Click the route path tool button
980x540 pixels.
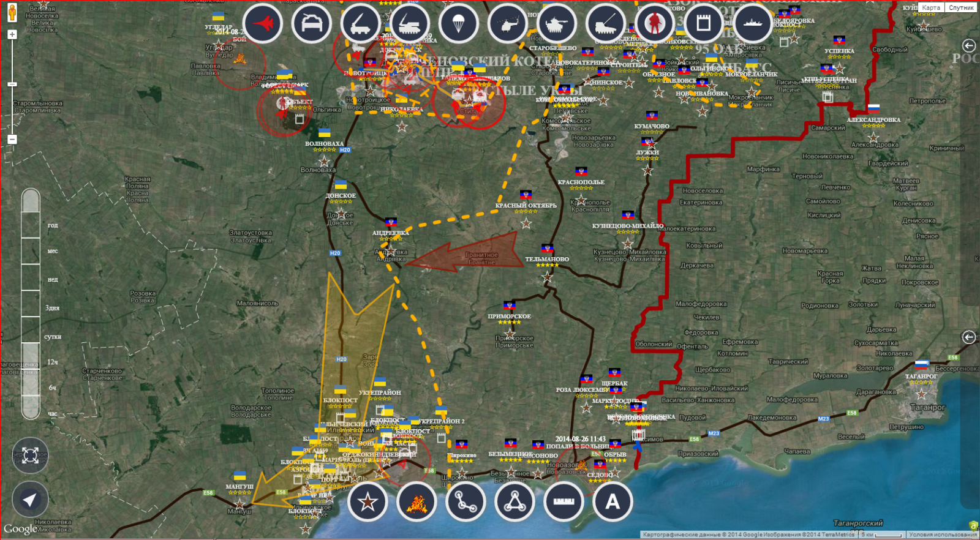pyautogui.click(x=466, y=502)
